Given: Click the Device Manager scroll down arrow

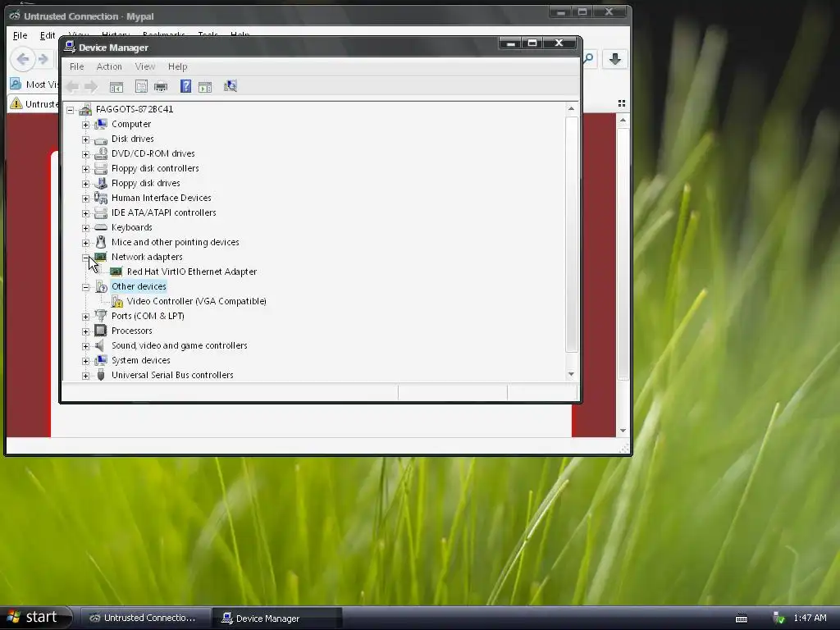Looking at the screenshot, I should coord(571,374).
